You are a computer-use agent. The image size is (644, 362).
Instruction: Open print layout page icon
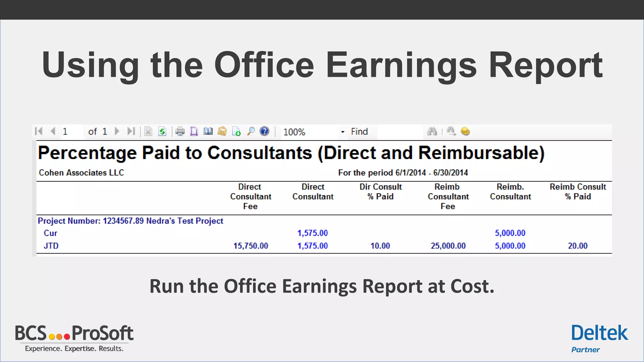(194, 131)
